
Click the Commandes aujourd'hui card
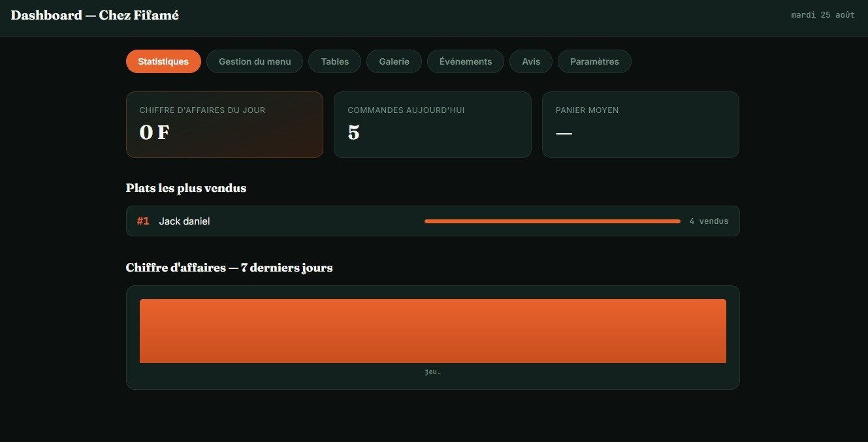click(x=432, y=125)
